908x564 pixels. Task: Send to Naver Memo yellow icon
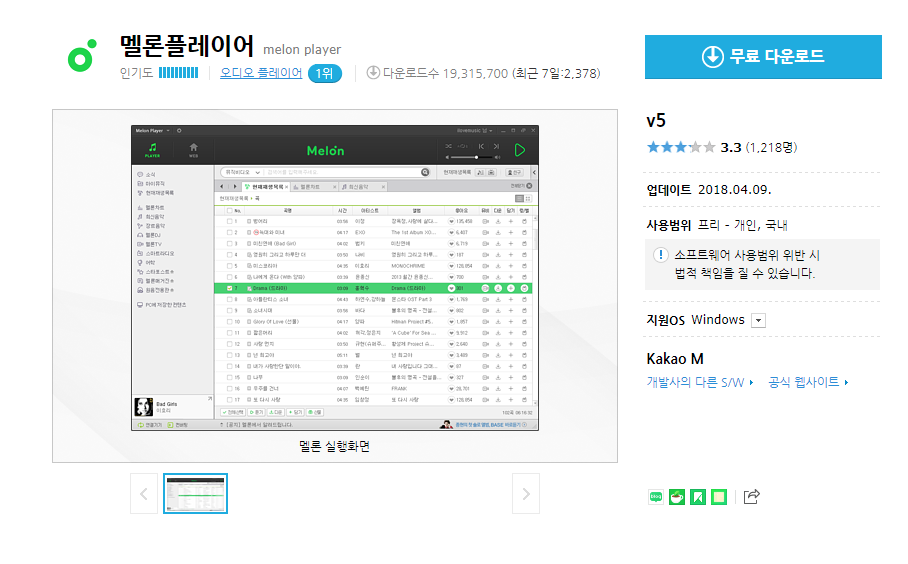click(719, 497)
